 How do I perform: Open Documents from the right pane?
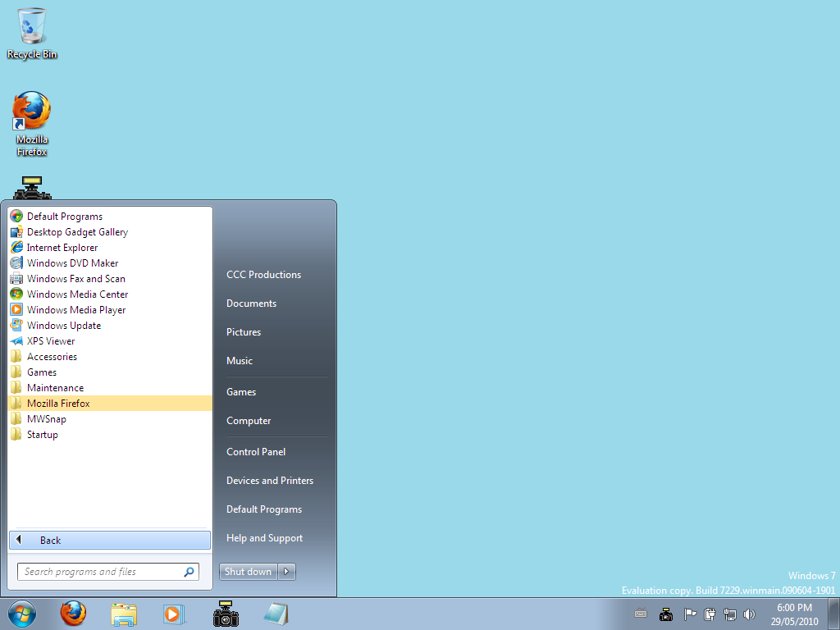pos(251,304)
